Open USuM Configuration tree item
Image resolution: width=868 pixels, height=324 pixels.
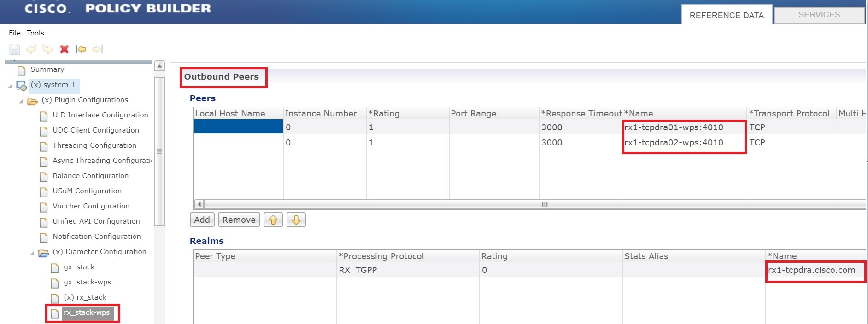tap(87, 191)
